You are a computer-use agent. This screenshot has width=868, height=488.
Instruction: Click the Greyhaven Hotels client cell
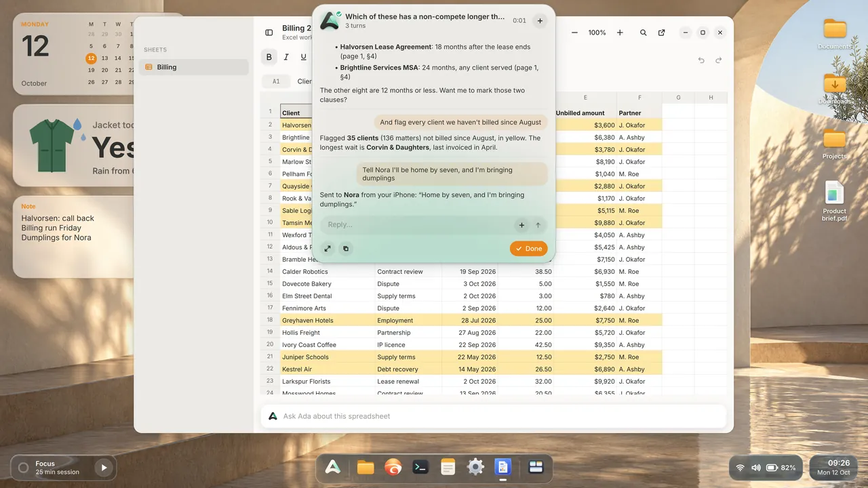tap(327, 321)
